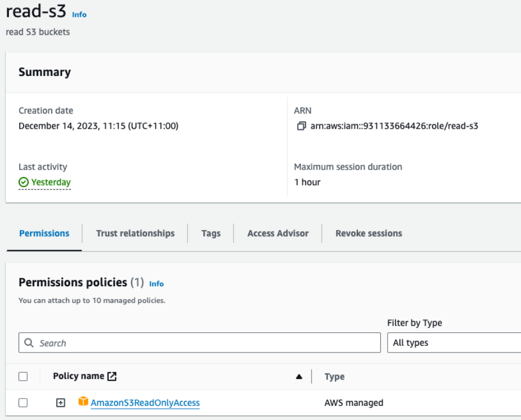This screenshot has width=521, height=420.
Task: Click the 'read S3 buckets' description text
Action: click(38, 32)
